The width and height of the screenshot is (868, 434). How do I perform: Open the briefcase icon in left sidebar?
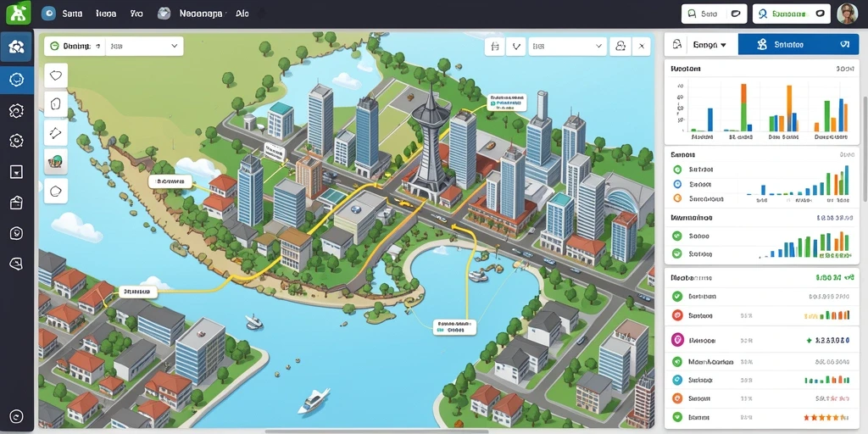click(17, 203)
